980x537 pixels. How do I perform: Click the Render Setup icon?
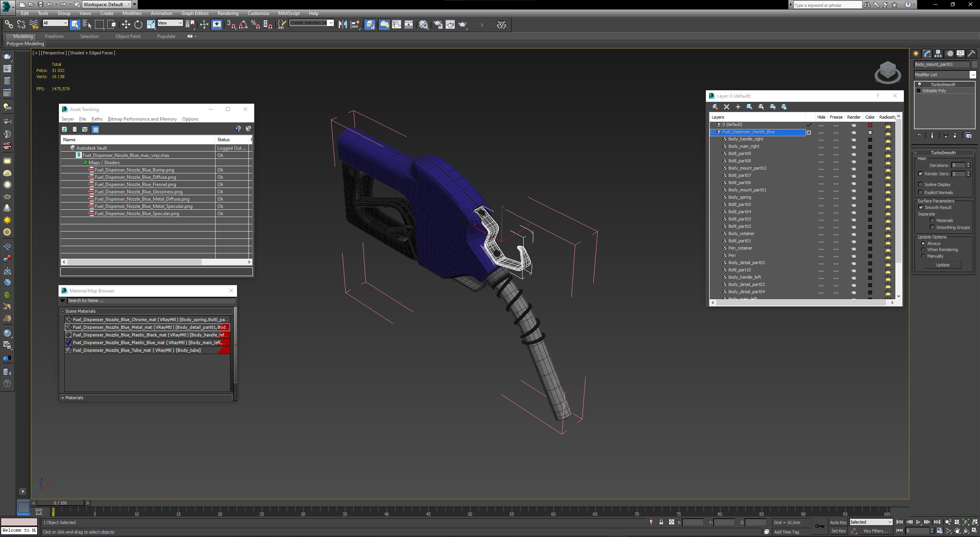pos(438,24)
